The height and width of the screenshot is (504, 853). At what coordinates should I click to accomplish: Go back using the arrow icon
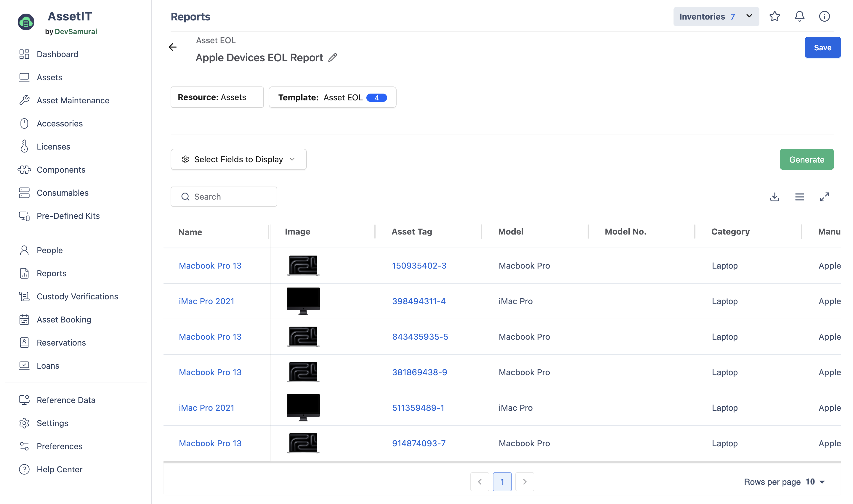(x=173, y=47)
